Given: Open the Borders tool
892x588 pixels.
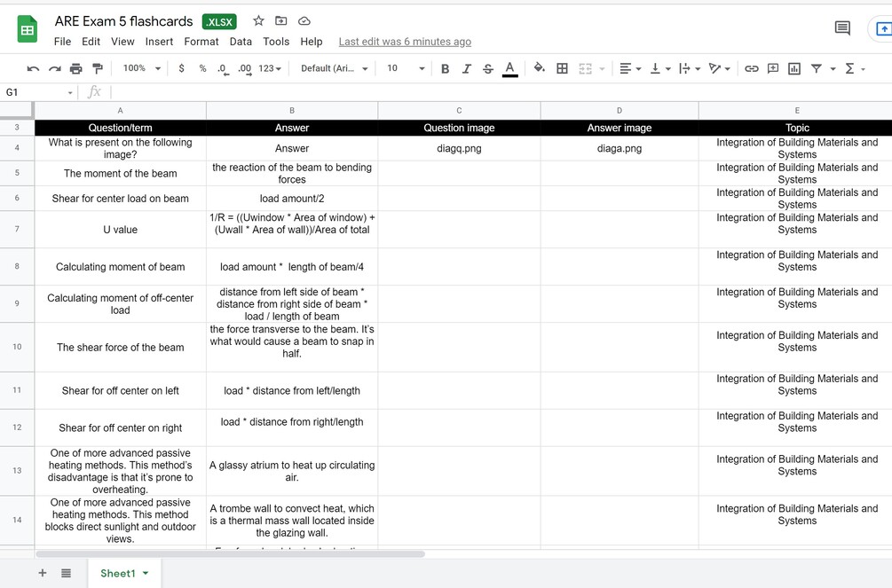Looking at the screenshot, I should click(x=562, y=69).
